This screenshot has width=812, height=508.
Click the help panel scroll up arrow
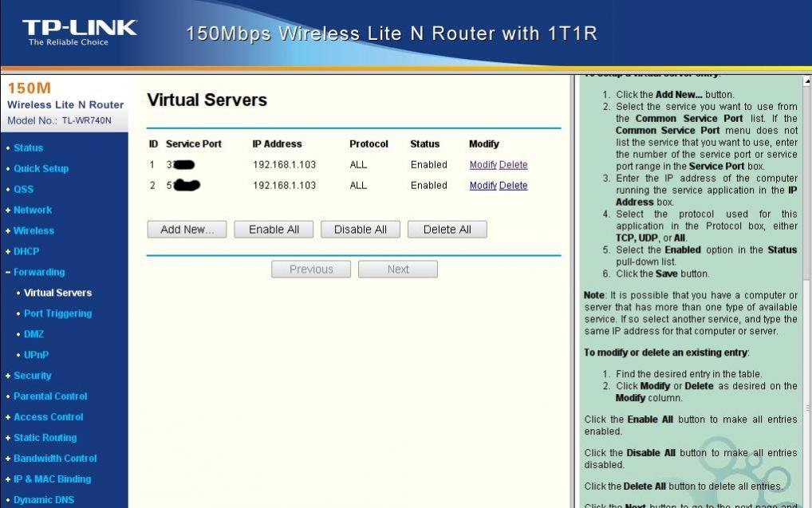(x=806, y=81)
